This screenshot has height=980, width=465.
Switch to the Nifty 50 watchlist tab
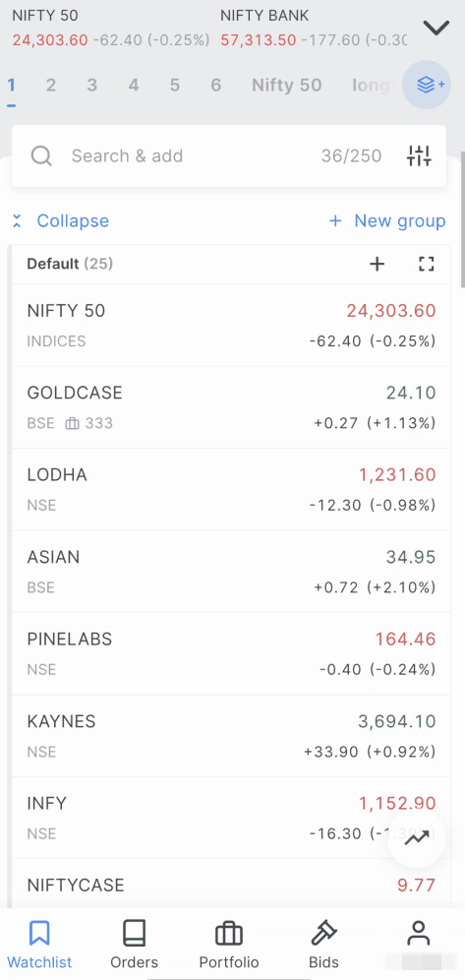[286, 85]
